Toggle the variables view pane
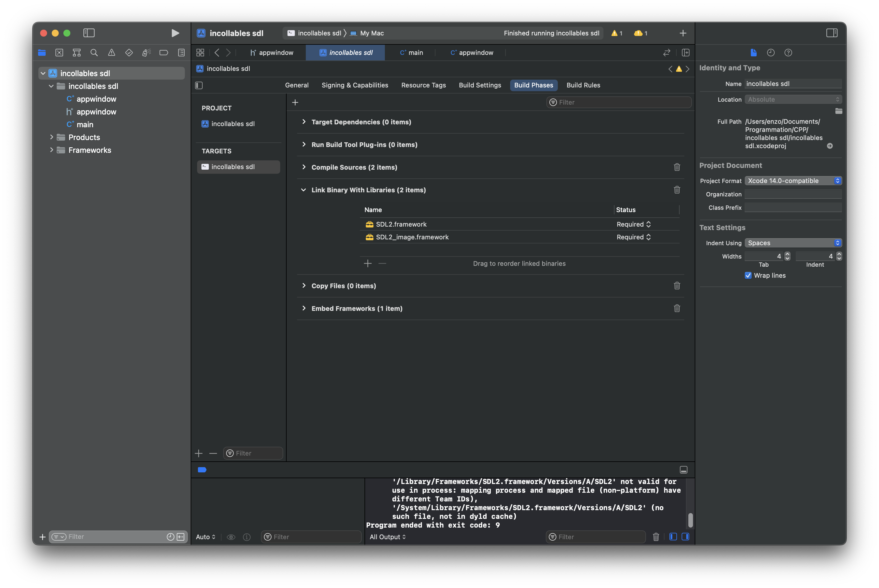The image size is (879, 588). click(673, 537)
